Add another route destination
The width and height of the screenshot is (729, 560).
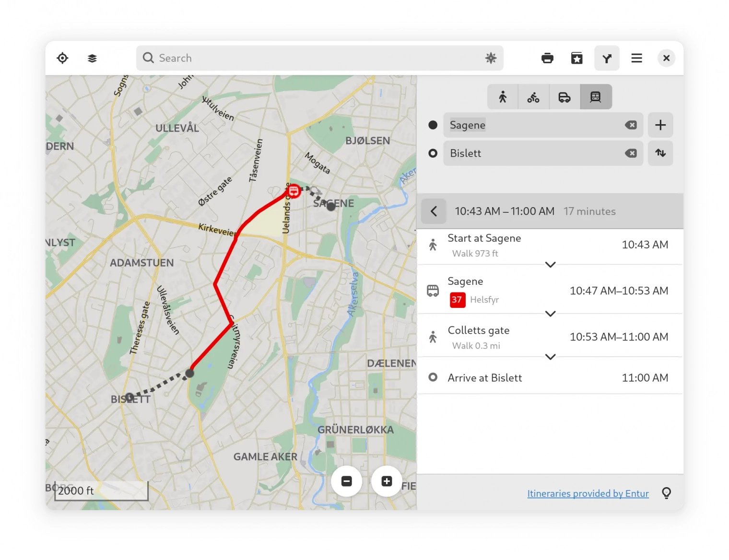[x=660, y=125]
